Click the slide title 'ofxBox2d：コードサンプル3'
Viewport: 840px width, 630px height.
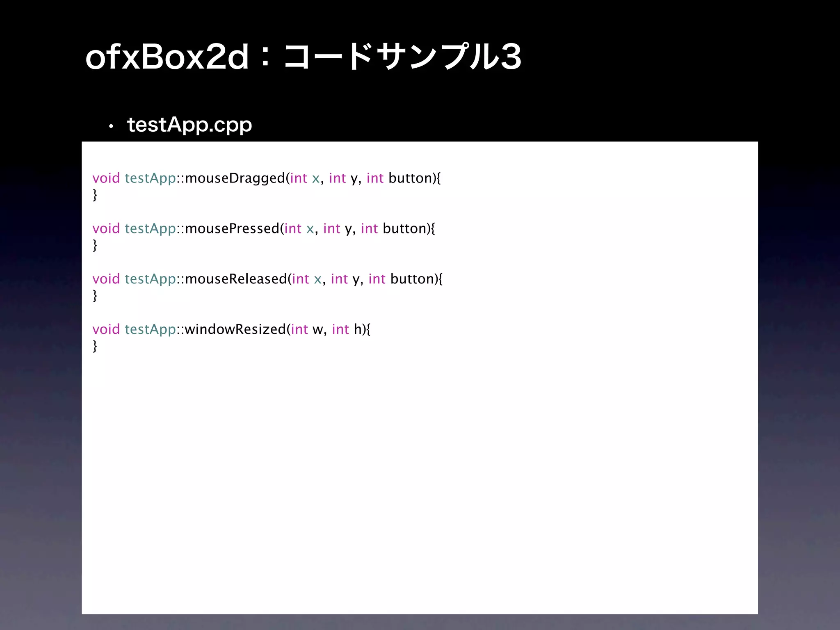pos(303,57)
